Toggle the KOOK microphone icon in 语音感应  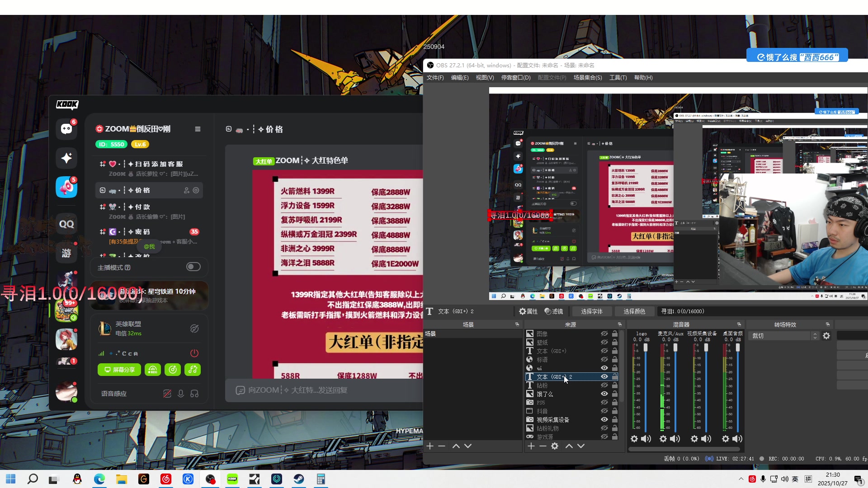tap(181, 394)
